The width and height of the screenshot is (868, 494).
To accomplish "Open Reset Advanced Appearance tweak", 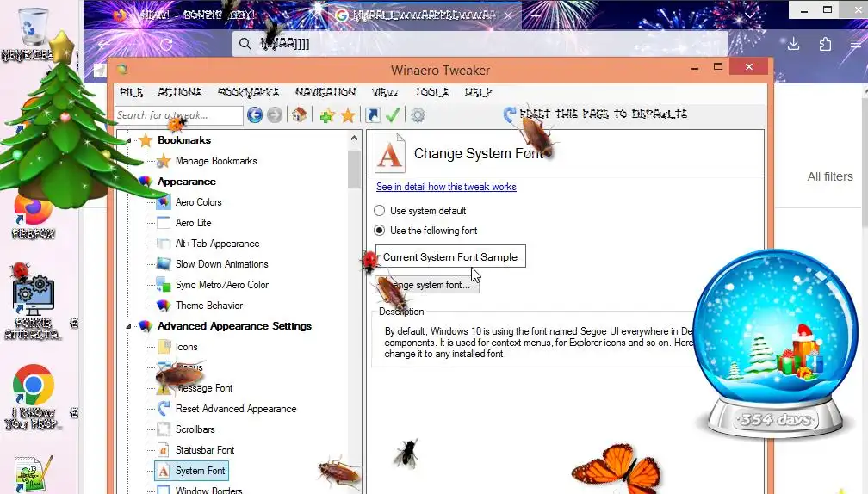I will click(x=236, y=409).
